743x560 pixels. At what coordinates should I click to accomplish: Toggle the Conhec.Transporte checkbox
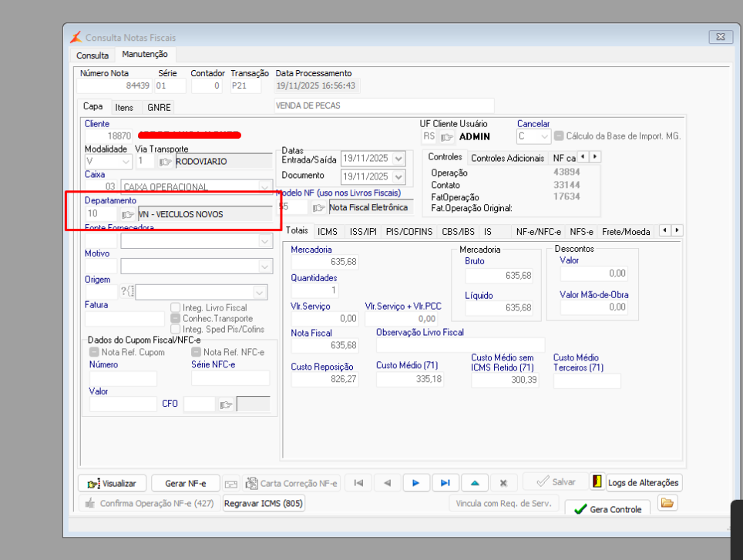pyautogui.click(x=175, y=318)
